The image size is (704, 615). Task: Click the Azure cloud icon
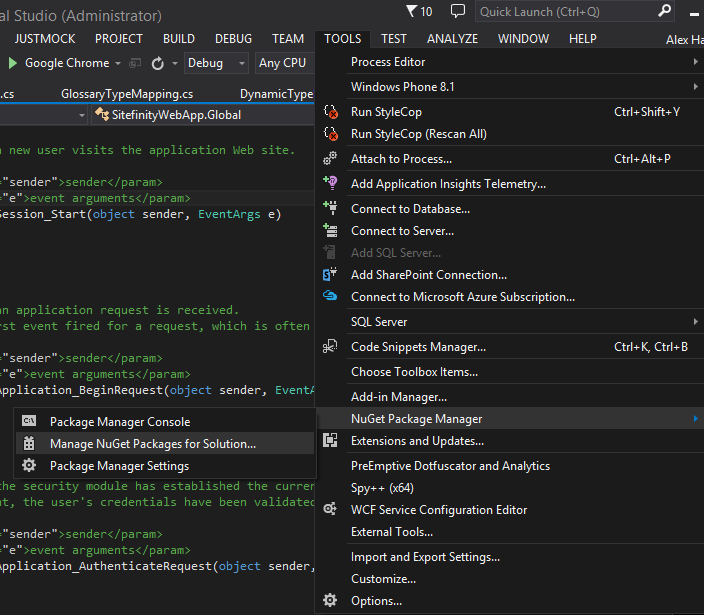tap(330, 296)
